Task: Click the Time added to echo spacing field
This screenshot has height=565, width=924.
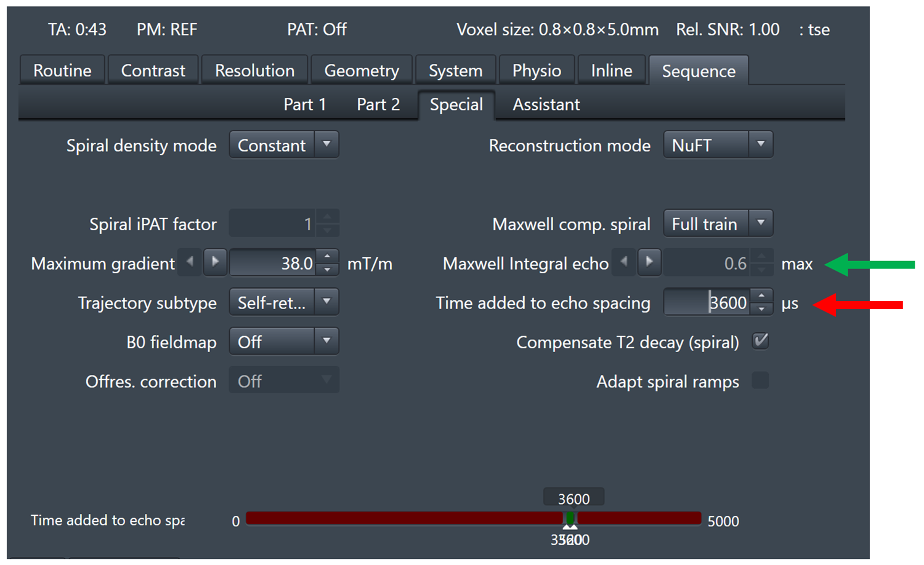Action: tap(707, 303)
